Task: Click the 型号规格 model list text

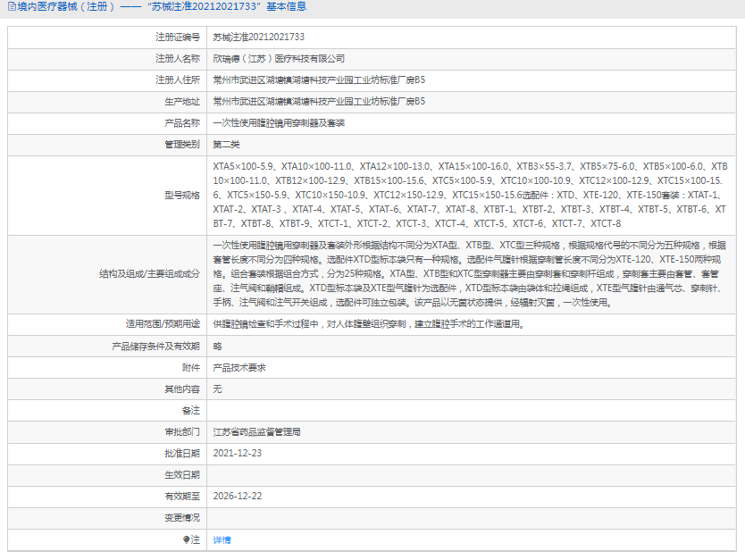Action: click(x=471, y=195)
